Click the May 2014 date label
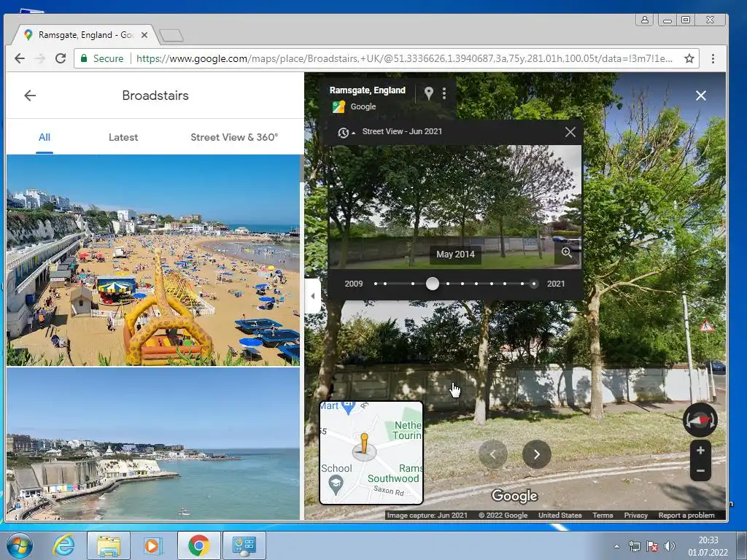 click(455, 254)
